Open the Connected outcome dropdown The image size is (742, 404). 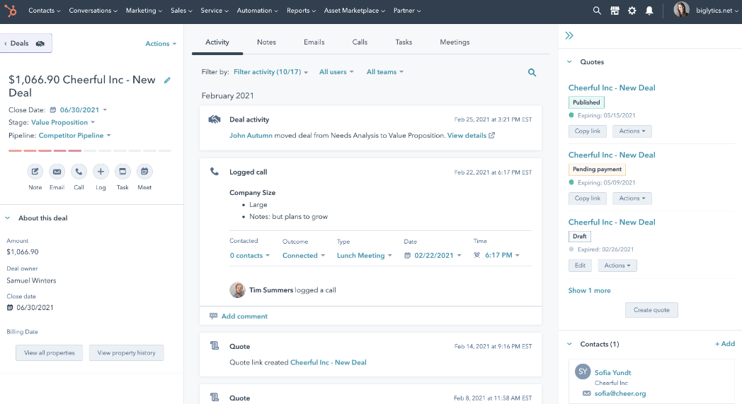(x=304, y=255)
